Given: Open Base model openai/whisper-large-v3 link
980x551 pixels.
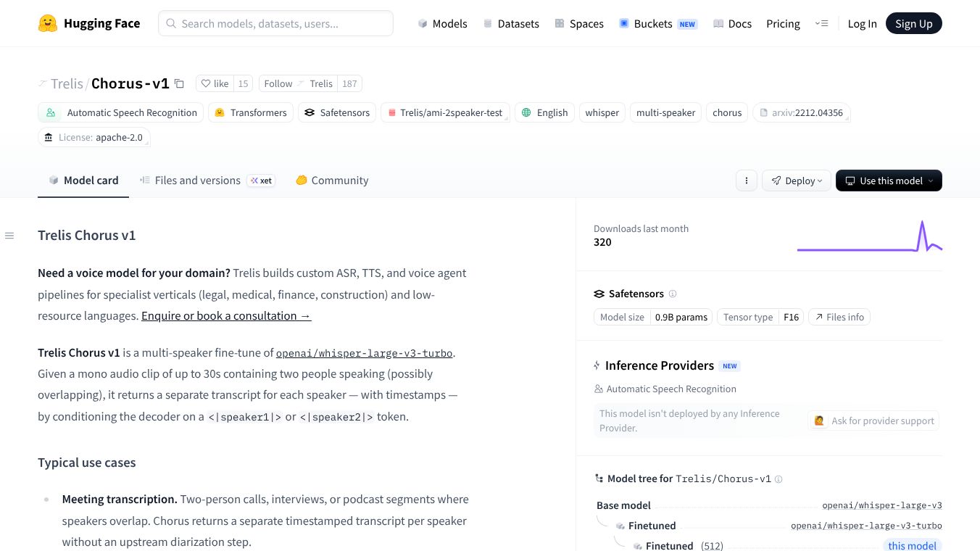Looking at the screenshot, I should pyautogui.click(x=882, y=505).
